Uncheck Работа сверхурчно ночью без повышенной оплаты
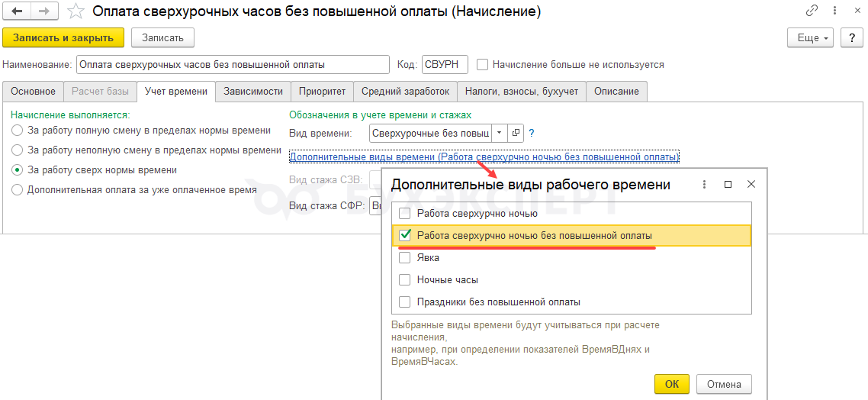The width and height of the screenshot is (868, 400). tap(405, 235)
